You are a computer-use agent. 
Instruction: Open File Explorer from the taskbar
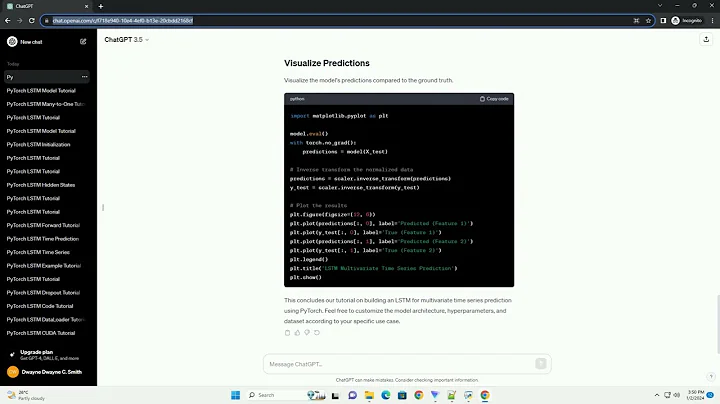pos(369,395)
